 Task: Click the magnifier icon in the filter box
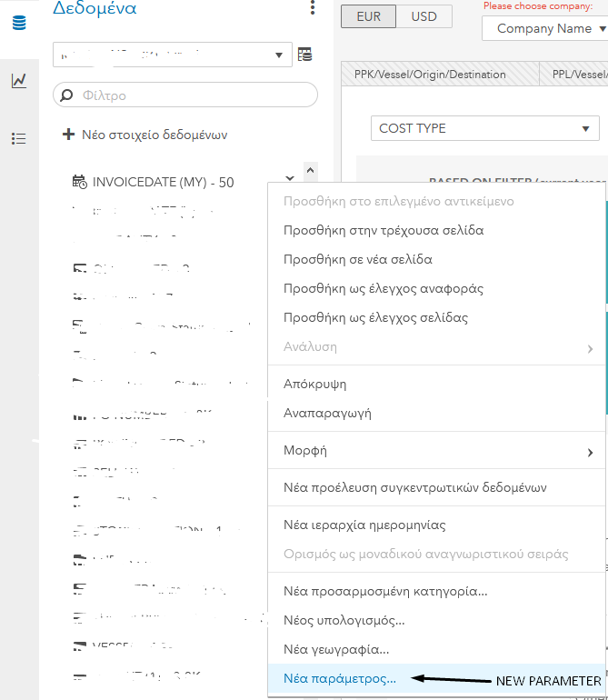tap(66, 95)
